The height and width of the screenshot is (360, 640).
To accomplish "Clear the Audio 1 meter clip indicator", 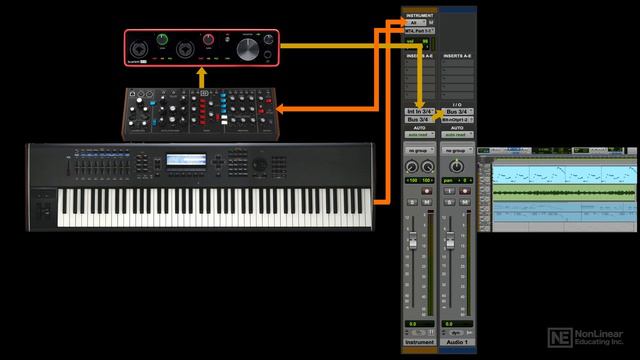I will click(x=469, y=211).
